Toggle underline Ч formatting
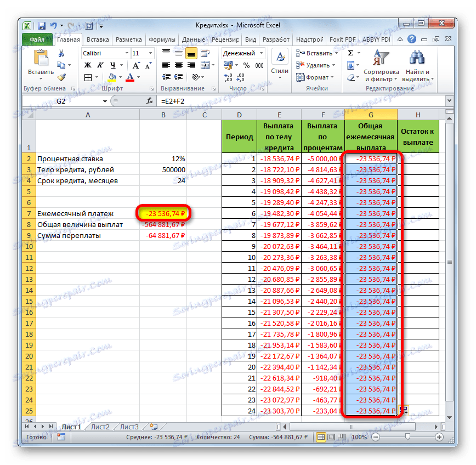 point(112,65)
